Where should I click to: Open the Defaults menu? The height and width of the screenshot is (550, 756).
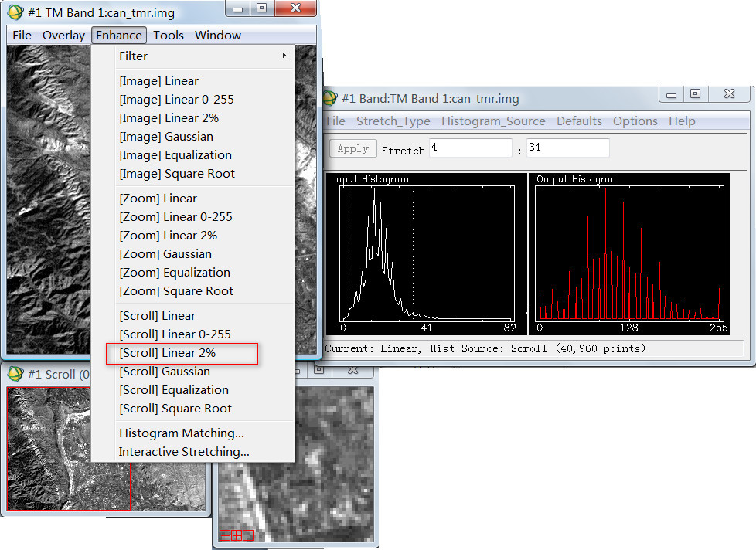point(579,121)
